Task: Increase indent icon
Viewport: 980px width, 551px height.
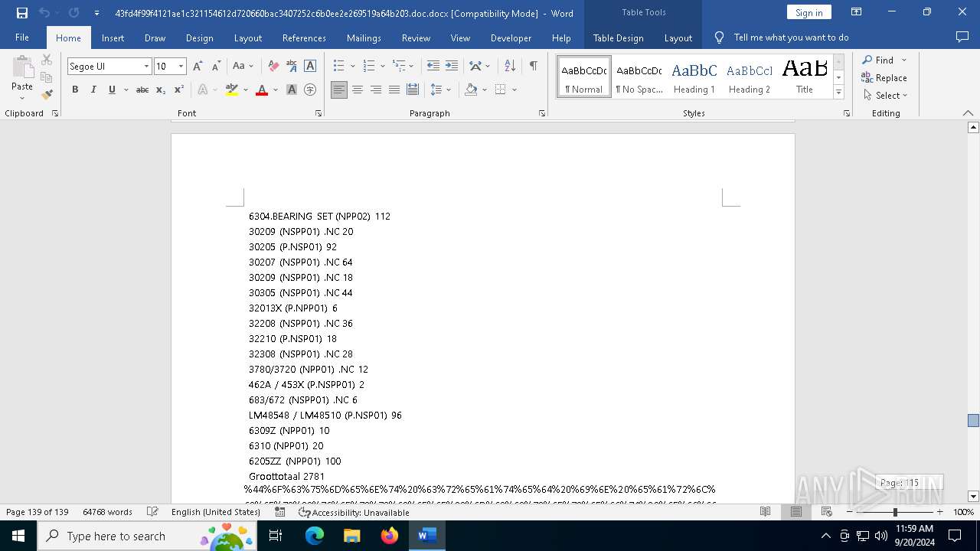Action: 452,67
